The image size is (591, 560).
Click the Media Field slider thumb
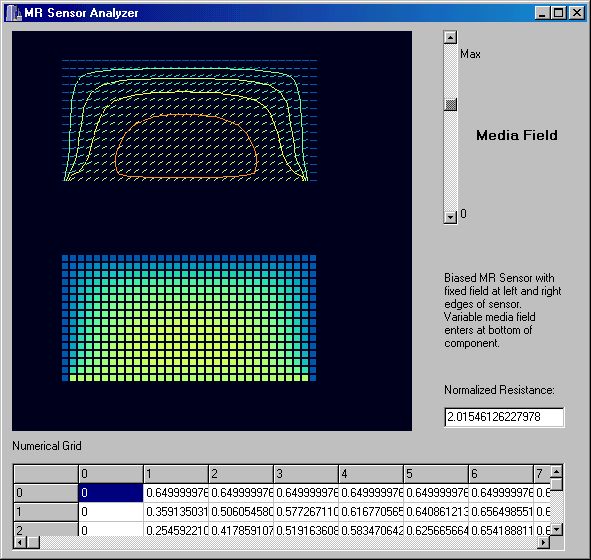point(450,104)
